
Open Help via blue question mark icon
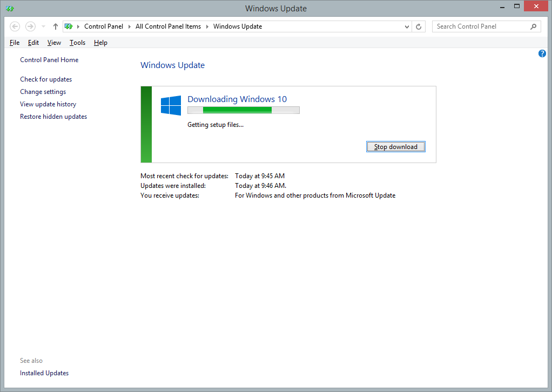542,53
